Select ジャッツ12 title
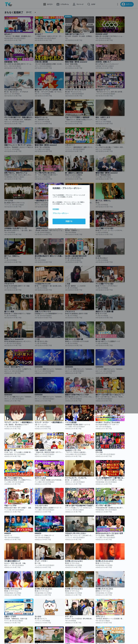The height and width of the screenshot is (644, 138). (8, 200)
